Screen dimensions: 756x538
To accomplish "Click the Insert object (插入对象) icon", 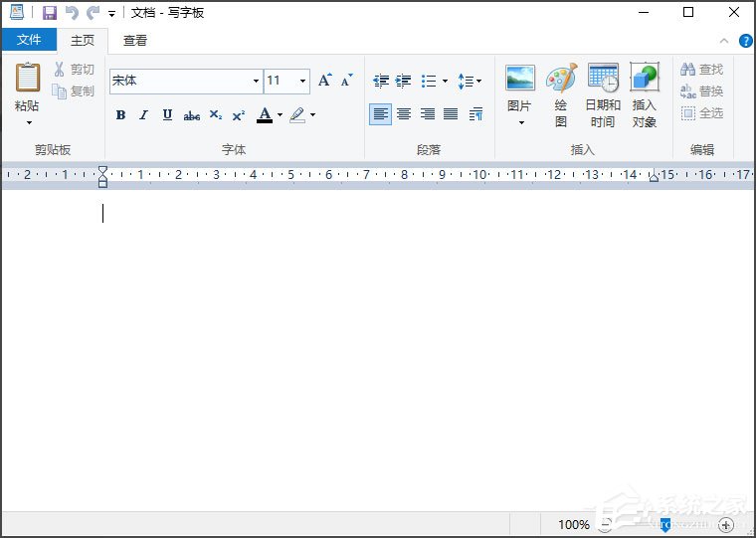I will (645, 95).
